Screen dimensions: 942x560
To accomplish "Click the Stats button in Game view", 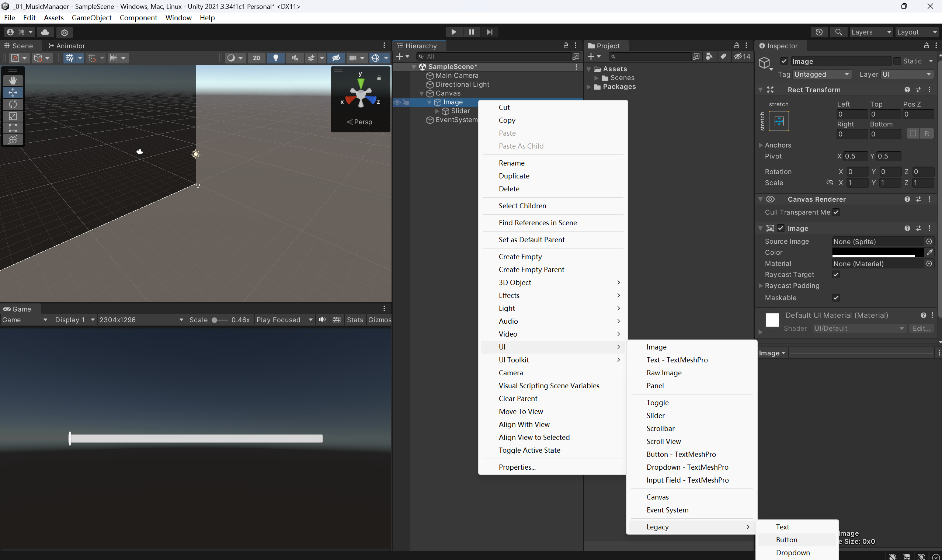I will 355,320.
